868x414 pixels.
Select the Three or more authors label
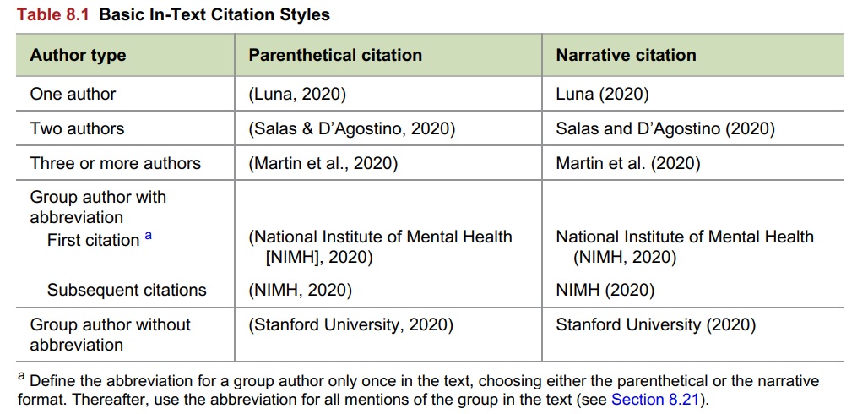click(115, 163)
